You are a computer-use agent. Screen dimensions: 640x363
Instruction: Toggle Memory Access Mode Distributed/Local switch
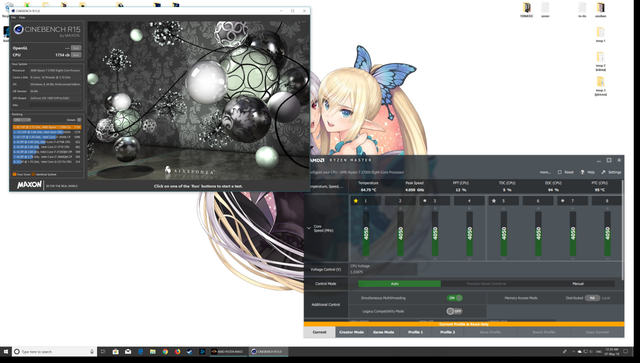point(592,298)
